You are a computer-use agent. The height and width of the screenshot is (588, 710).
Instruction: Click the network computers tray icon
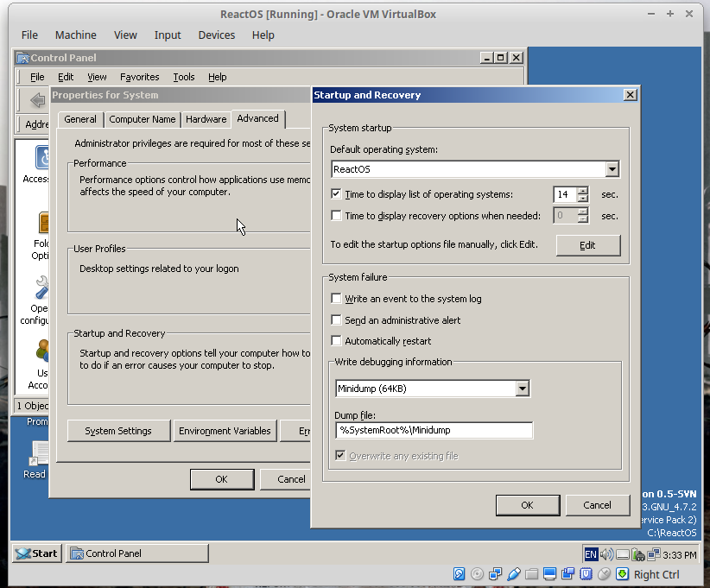653,554
